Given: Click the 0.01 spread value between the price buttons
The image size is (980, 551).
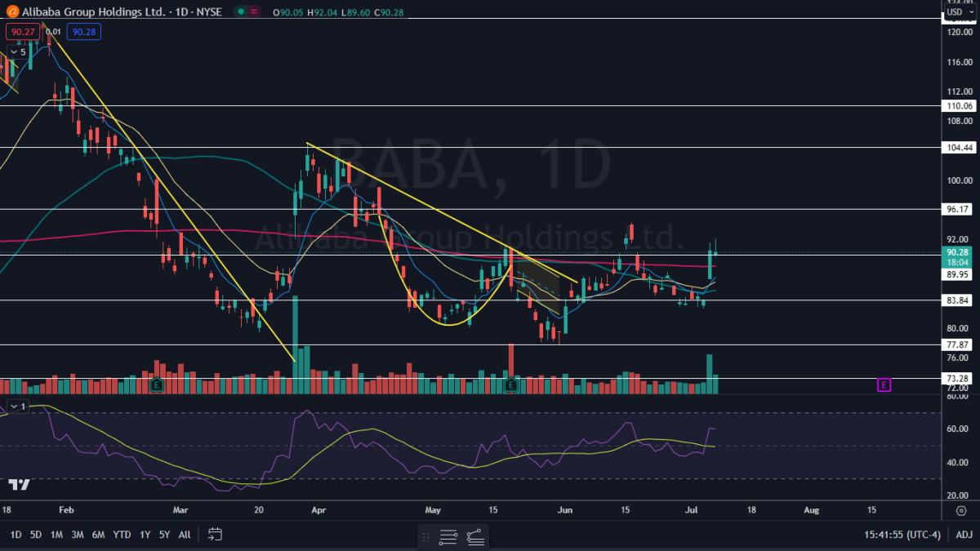Looking at the screenshot, I should 53,32.
